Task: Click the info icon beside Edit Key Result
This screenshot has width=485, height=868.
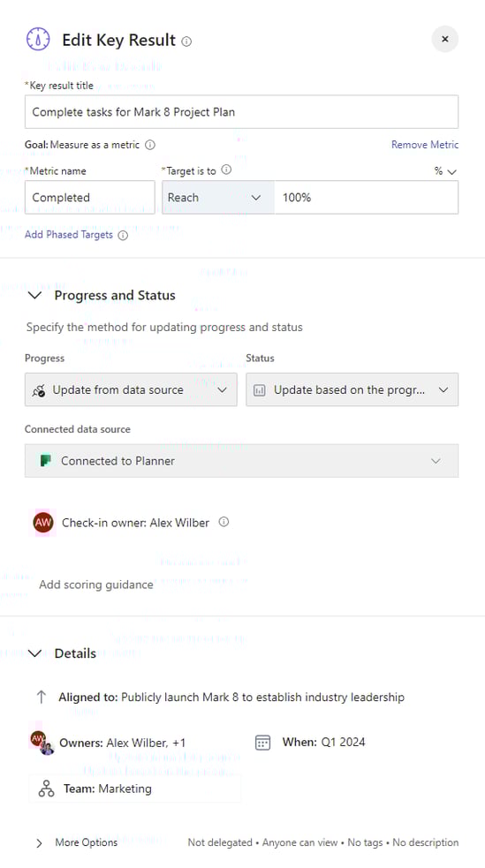Action: click(x=186, y=42)
